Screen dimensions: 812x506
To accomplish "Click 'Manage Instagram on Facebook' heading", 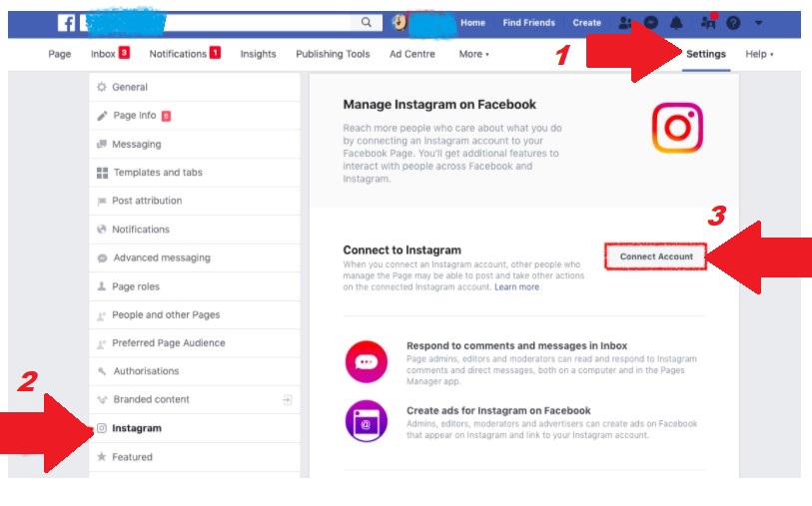I will pyautogui.click(x=439, y=105).
